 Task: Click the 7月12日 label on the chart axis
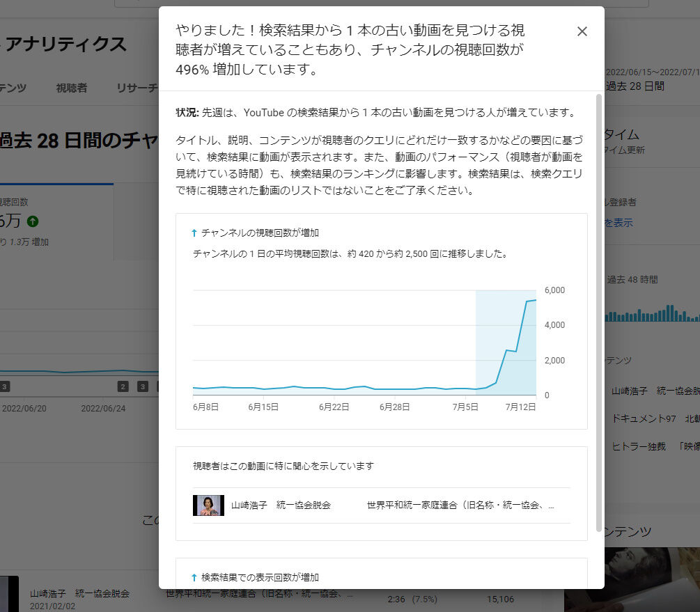pyautogui.click(x=520, y=407)
